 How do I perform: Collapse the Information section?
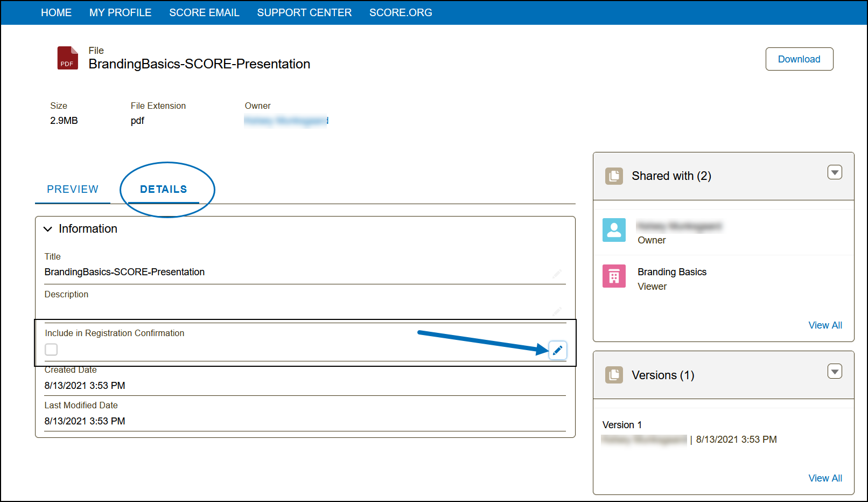pos(48,229)
